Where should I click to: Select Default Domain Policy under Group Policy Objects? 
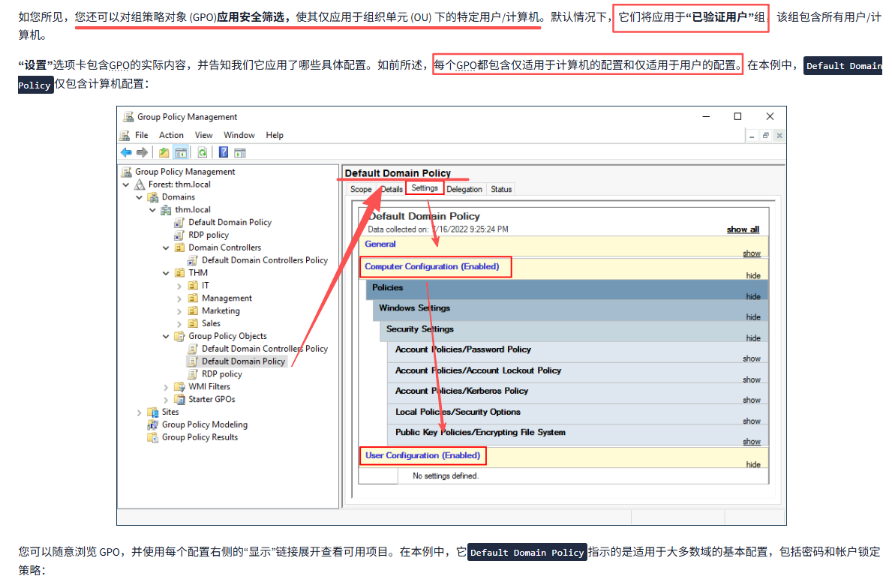coord(243,361)
